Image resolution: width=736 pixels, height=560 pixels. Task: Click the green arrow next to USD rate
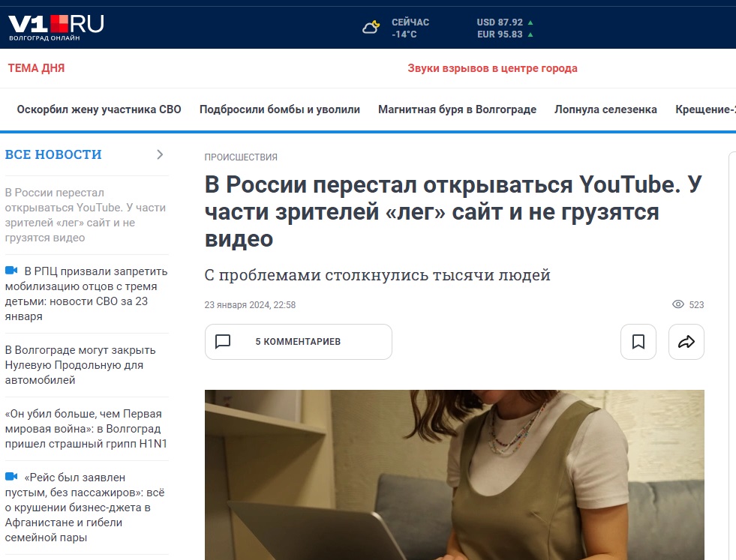[x=530, y=22]
